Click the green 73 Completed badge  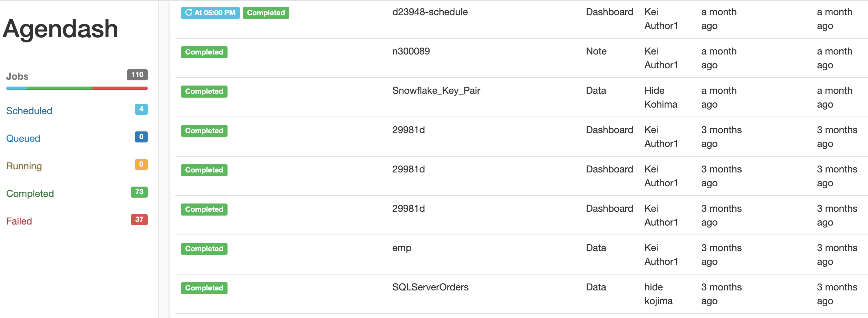pos(139,192)
